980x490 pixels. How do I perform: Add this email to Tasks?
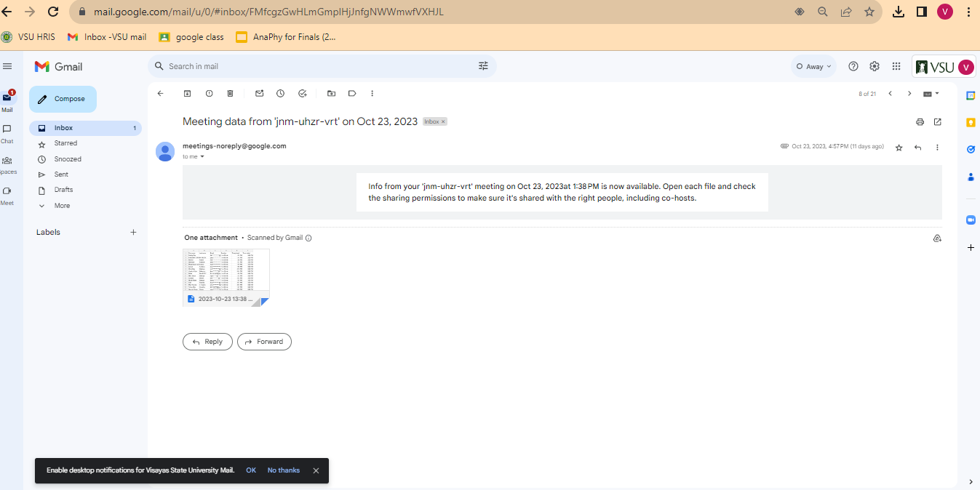(303, 94)
